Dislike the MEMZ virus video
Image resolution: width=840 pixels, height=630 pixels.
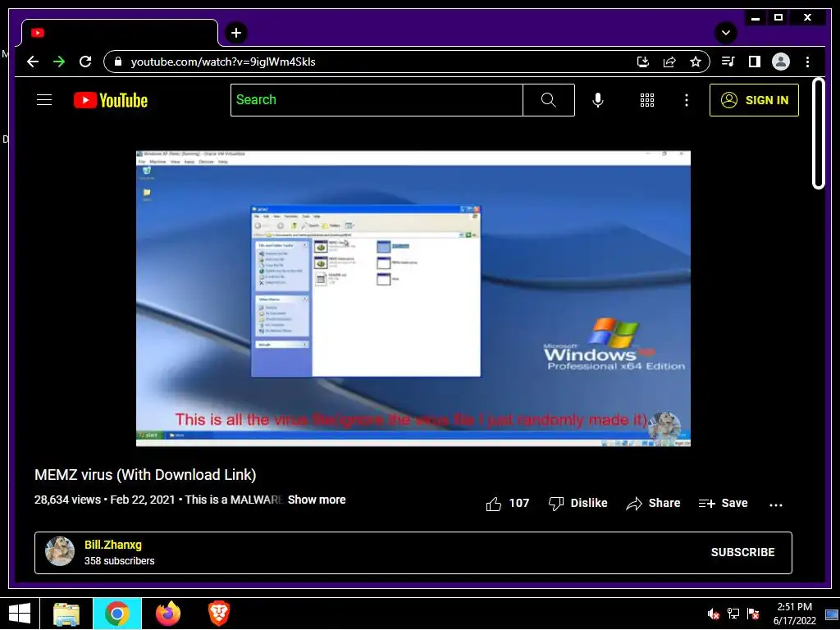click(577, 503)
